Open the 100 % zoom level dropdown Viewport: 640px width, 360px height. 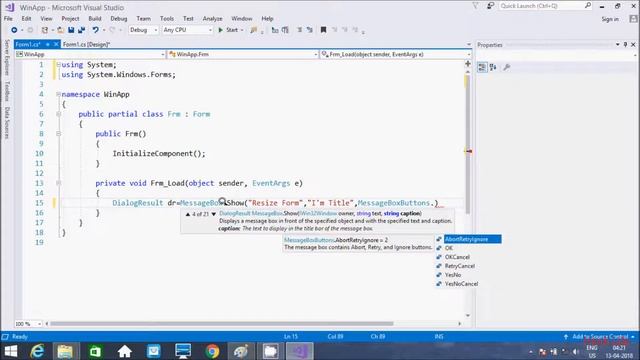pyautogui.click(x=29, y=324)
